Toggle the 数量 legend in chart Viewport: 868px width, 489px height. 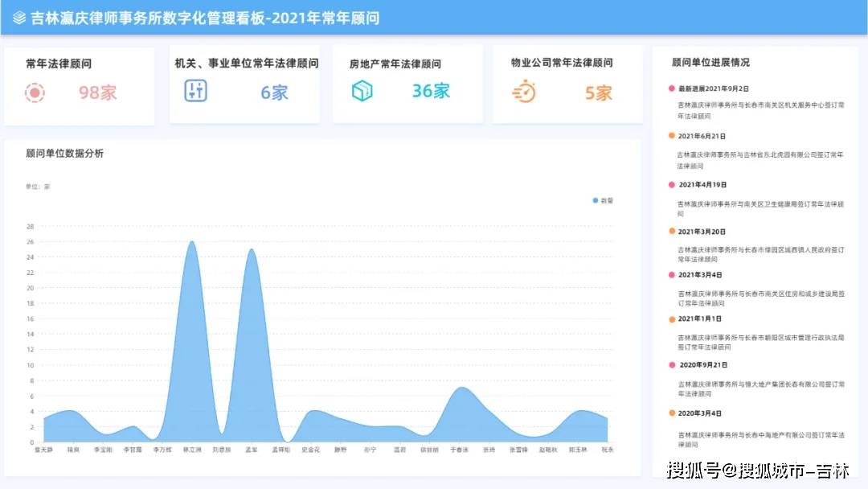click(601, 200)
